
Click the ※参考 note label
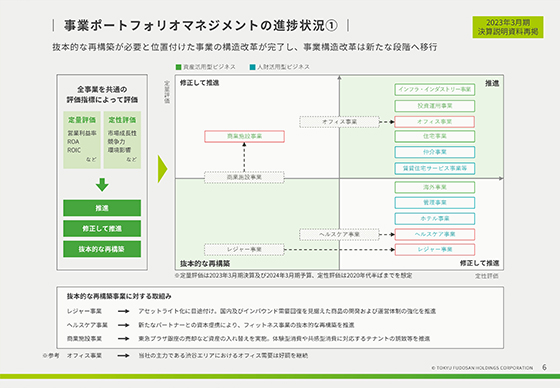pyautogui.click(x=51, y=355)
